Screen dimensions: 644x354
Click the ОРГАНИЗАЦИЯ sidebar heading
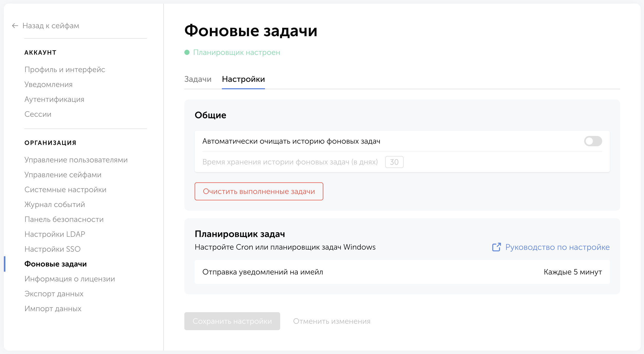tap(51, 143)
